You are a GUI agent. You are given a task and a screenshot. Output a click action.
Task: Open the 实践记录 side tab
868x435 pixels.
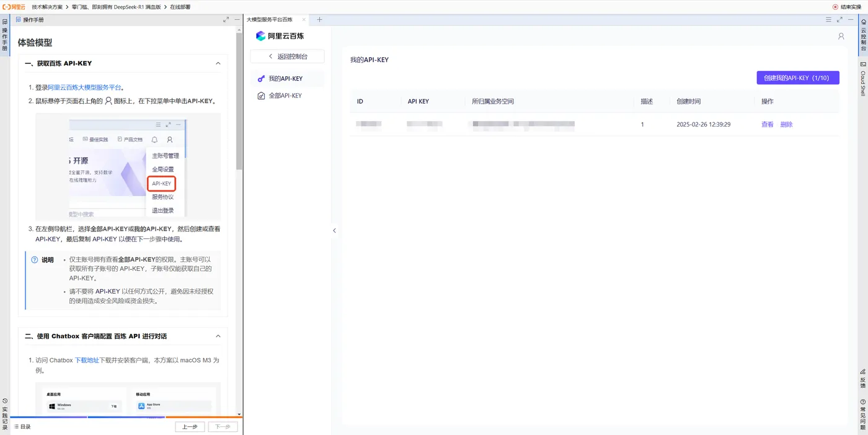pos(4,414)
